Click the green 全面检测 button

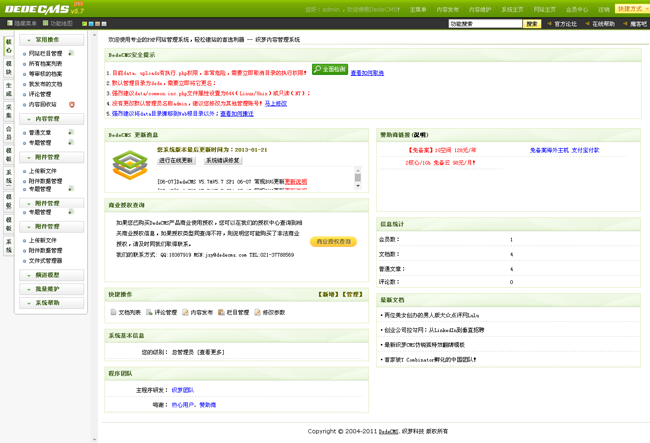click(330, 70)
